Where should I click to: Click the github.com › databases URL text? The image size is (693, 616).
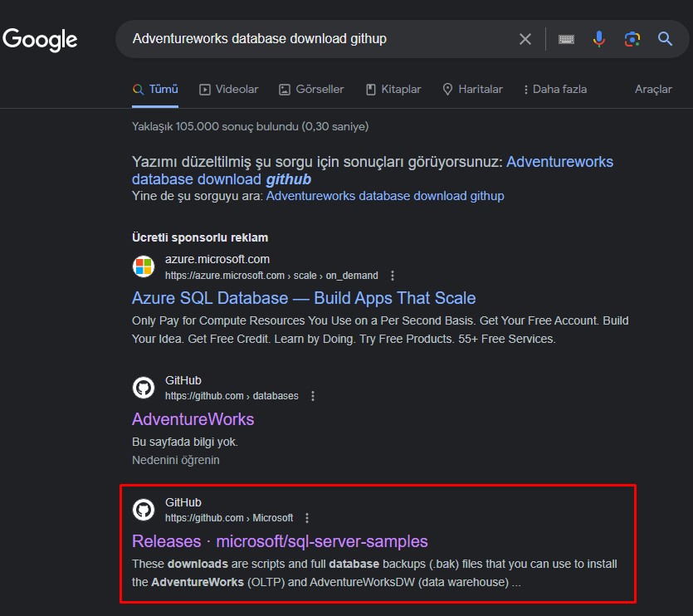[232, 396]
